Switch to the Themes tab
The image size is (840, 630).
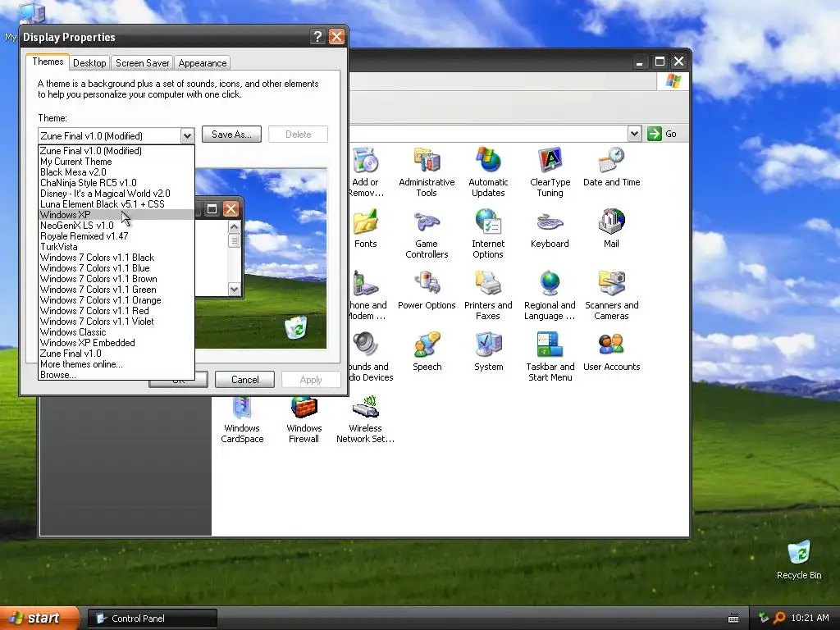[48, 62]
